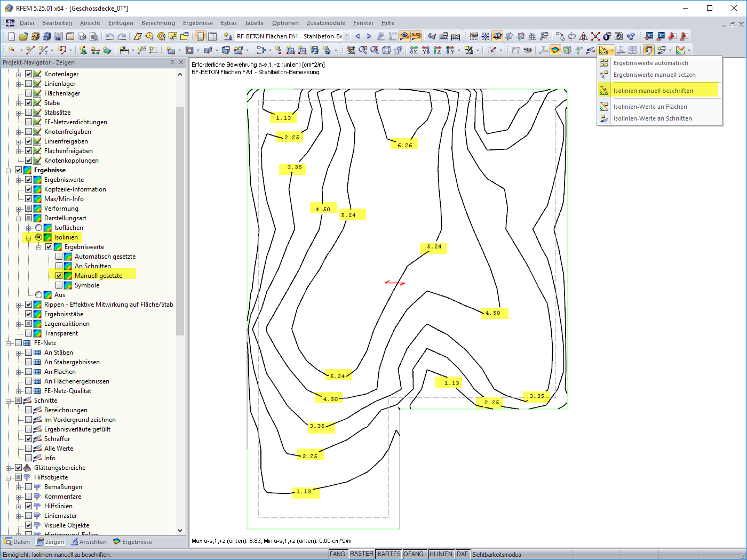Collapse the Darstellungsart tree node
This screenshot has width=747, height=560.
(19, 219)
